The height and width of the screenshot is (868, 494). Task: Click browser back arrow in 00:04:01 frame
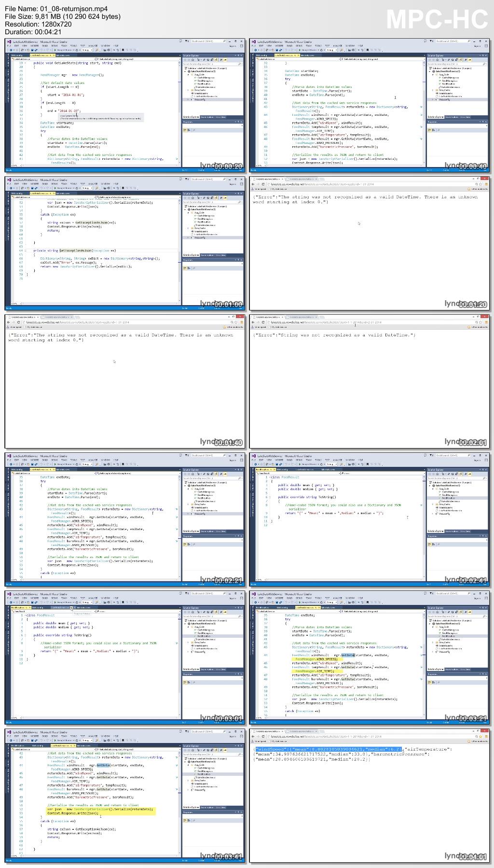(x=253, y=737)
